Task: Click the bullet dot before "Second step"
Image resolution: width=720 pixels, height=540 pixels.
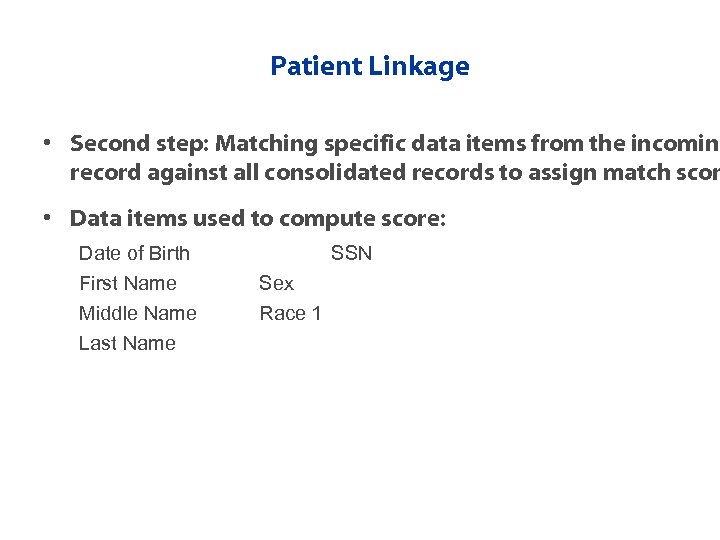Action: click(x=47, y=143)
